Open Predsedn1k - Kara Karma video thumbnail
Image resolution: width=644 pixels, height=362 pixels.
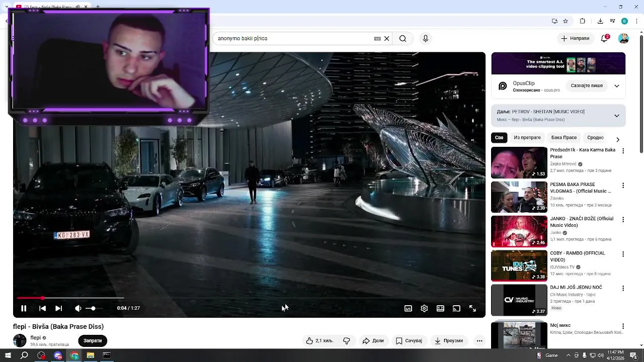[519, 162]
